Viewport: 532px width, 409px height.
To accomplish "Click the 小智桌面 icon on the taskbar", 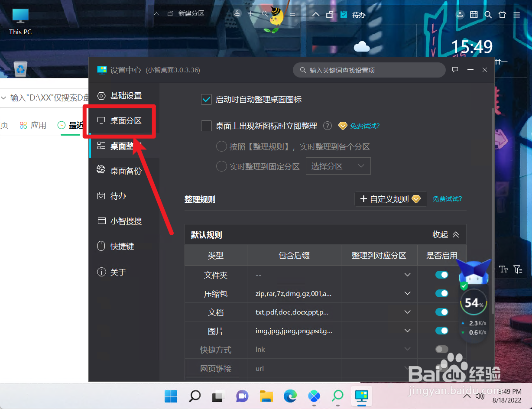I will (x=361, y=396).
